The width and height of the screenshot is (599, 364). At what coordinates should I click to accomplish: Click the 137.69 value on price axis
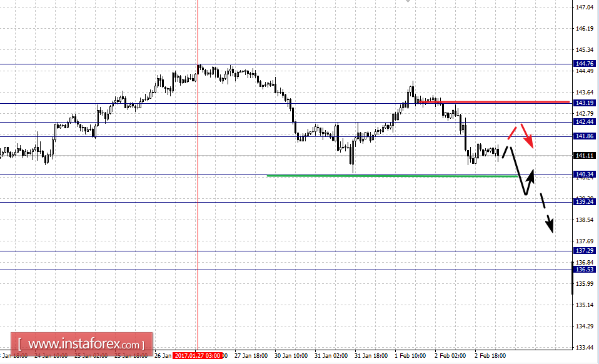(585, 241)
